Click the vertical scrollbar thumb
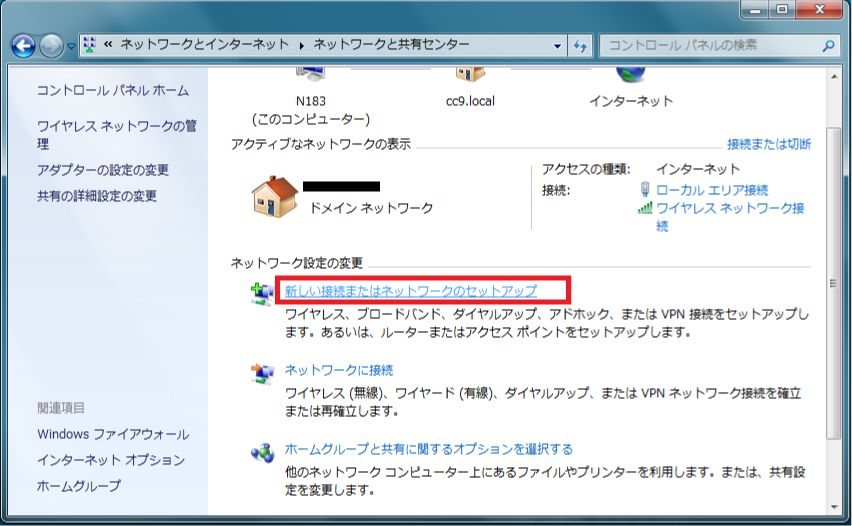Screen dimensions: 852x526 pyautogui.click(x=834, y=283)
